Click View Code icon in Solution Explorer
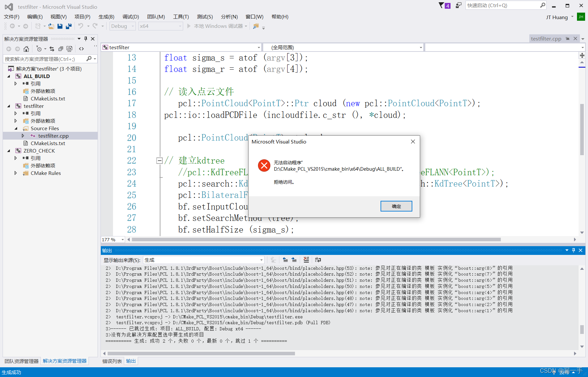The width and height of the screenshot is (588, 377). tap(81, 49)
